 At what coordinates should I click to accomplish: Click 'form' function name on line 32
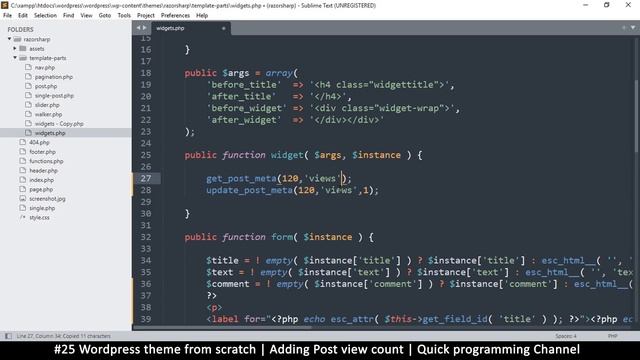click(x=282, y=237)
